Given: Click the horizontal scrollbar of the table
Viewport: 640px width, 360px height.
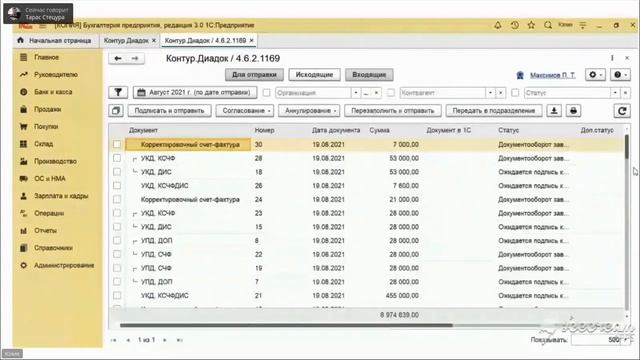Looking at the screenshot, I should pyautogui.click(x=286, y=325).
